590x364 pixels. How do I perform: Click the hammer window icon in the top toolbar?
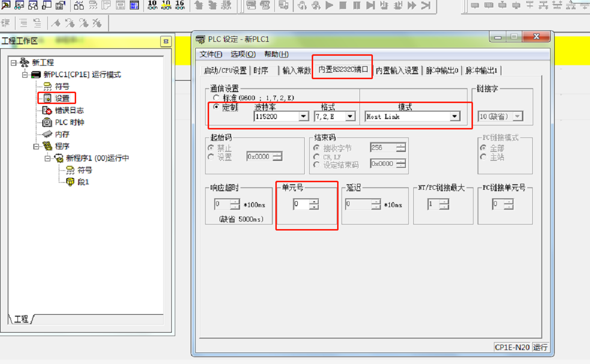click(5, 5)
